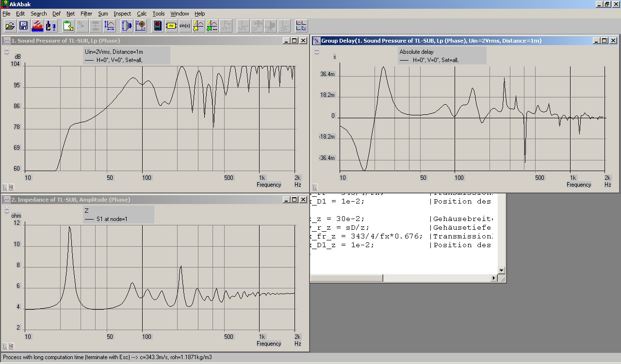The height and width of the screenshot is (364, 621).
Task: Click the red speaker cabinet icon
Action: 158,26
